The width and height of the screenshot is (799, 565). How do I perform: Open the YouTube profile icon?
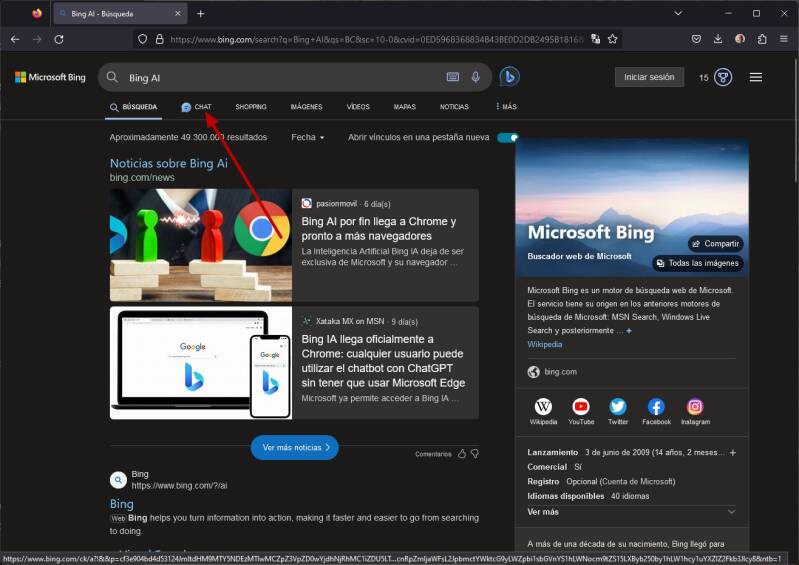point(581,406)
